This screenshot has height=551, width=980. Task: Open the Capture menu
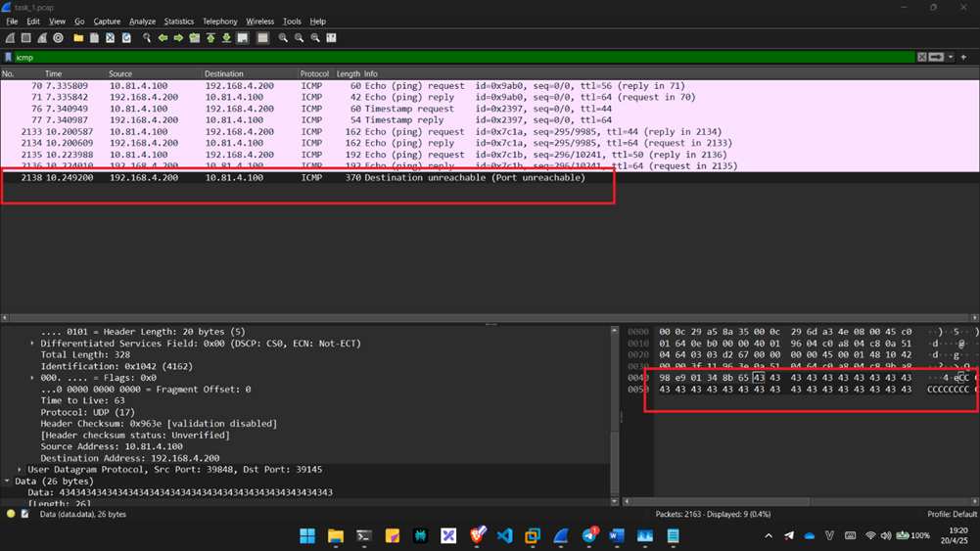coord(107,22)
